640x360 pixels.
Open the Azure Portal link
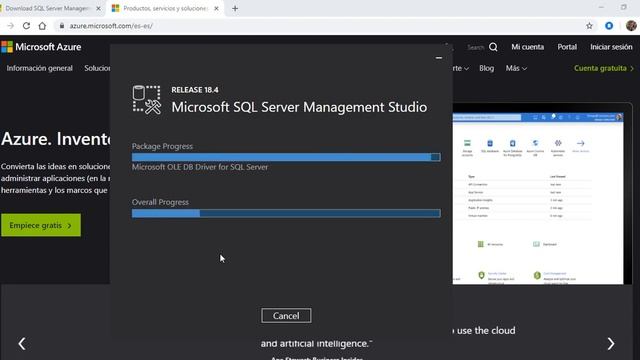567,47
